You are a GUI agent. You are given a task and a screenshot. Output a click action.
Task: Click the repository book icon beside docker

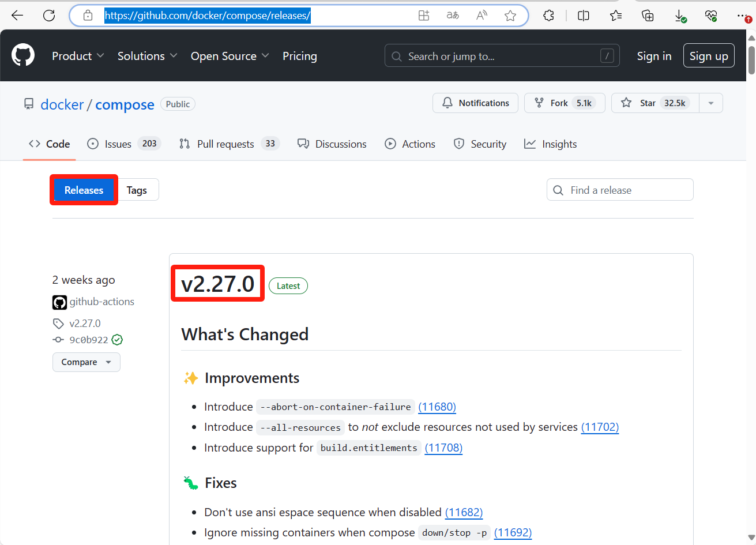click(x=29, y=104)
